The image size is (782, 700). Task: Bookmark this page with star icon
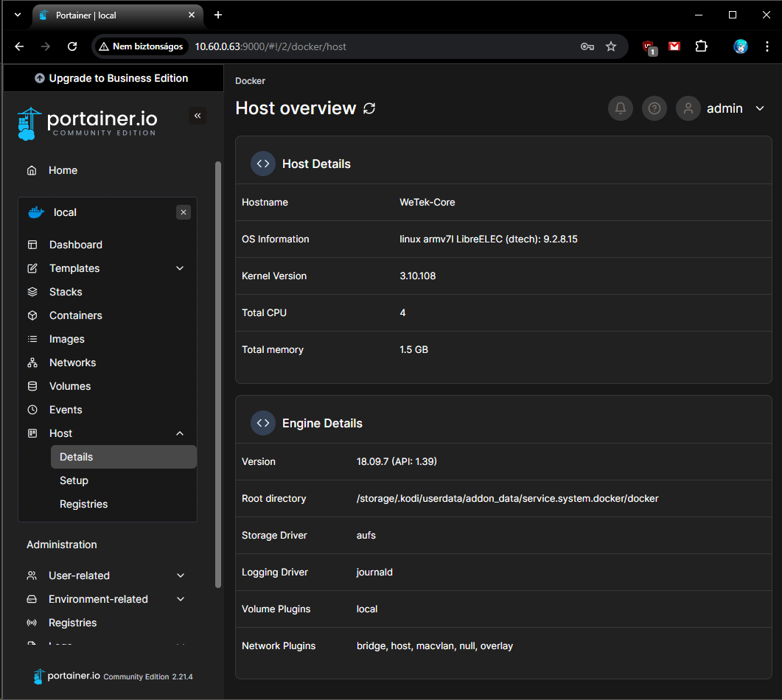611,46
